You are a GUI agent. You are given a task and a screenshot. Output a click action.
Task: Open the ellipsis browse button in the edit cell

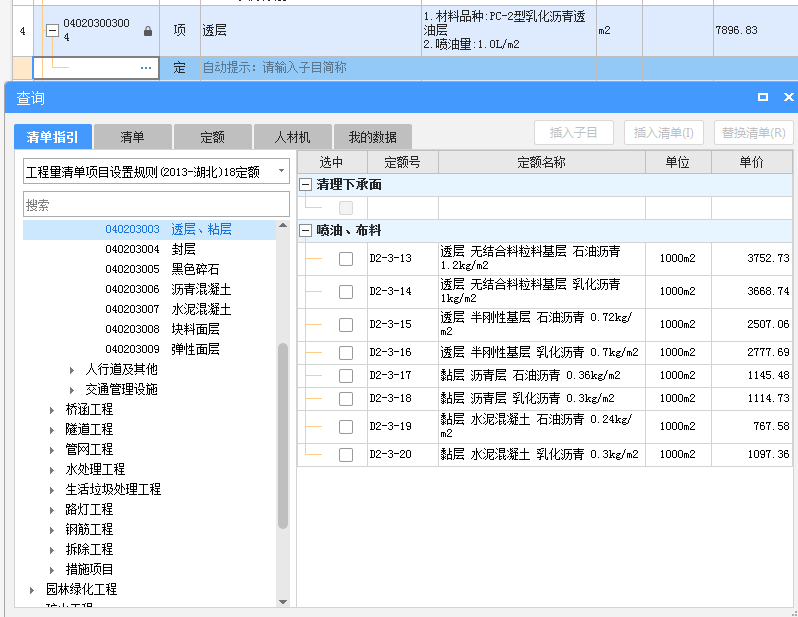pos(146,68)
